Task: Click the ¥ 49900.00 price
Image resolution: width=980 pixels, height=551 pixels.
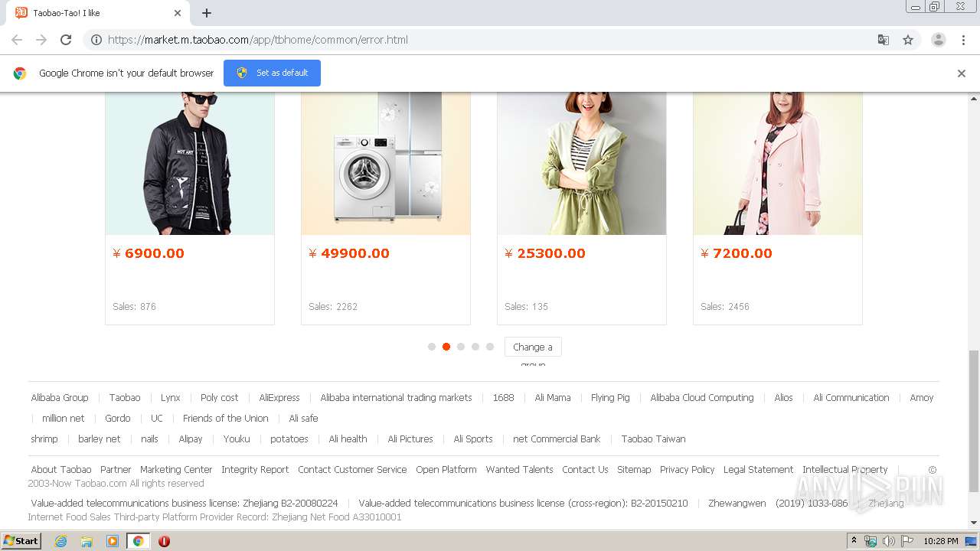Action: pos(349,253)
